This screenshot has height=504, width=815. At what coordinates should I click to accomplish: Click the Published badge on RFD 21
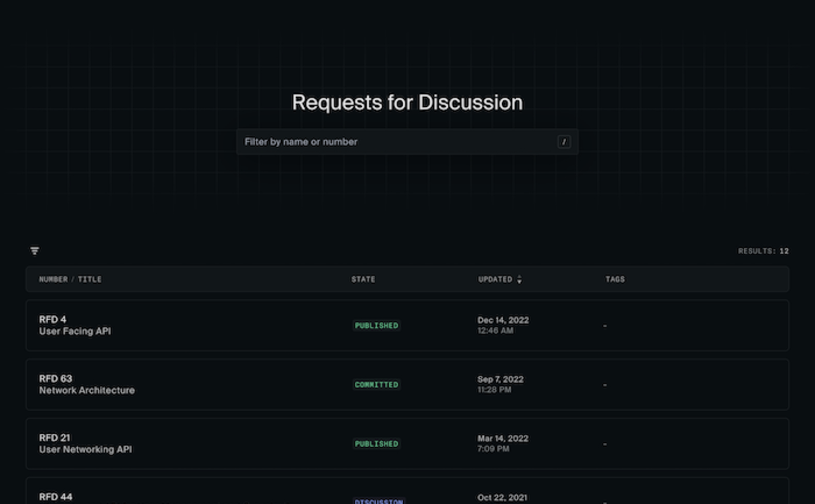(x=376, y=444)
